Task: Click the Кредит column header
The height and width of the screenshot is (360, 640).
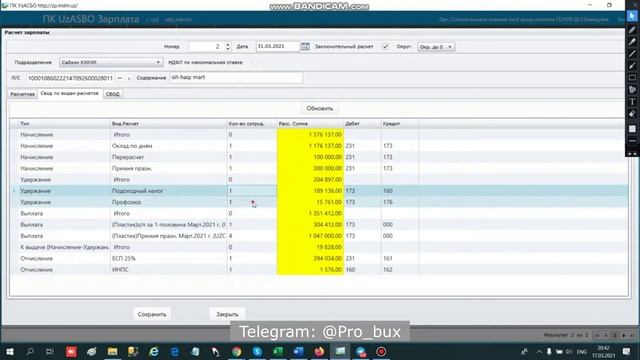Action: click(400, 124)
